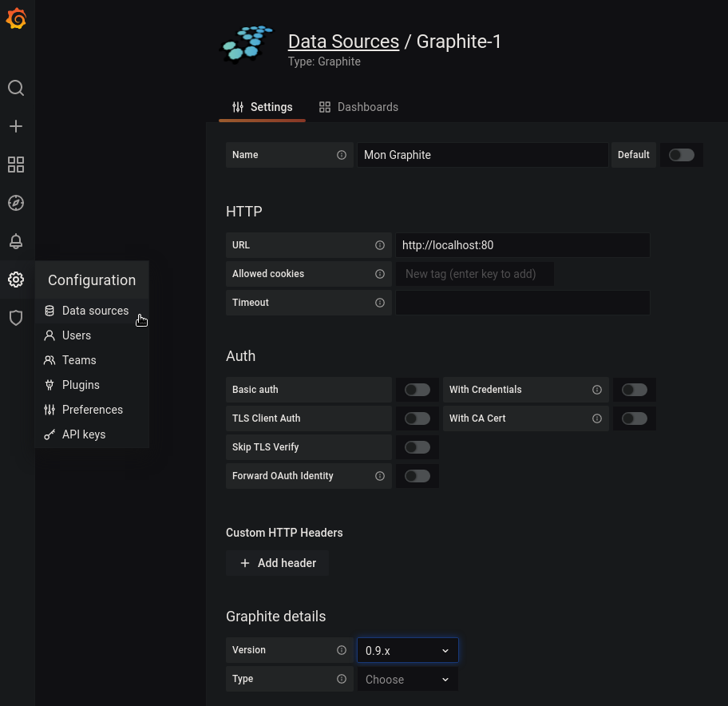Screen dimensions: 728x706
Task: Click the Add header button
Action: tap(277, 563)
